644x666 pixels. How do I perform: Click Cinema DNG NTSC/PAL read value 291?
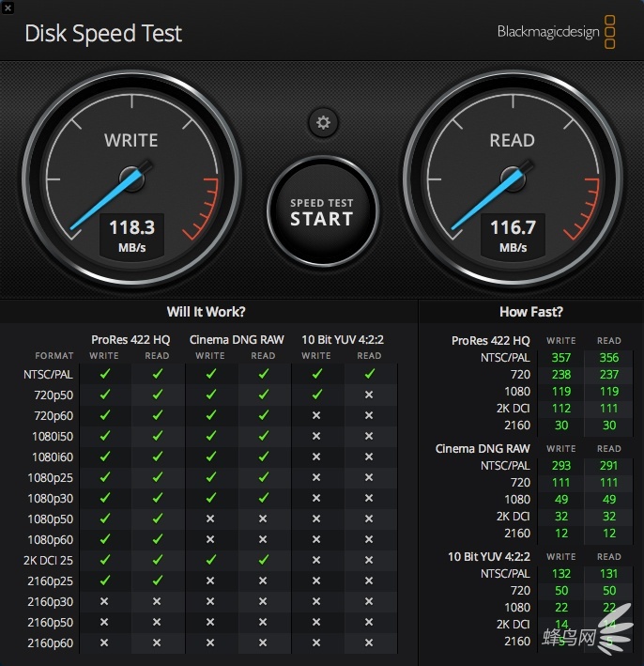click(608, 466)
